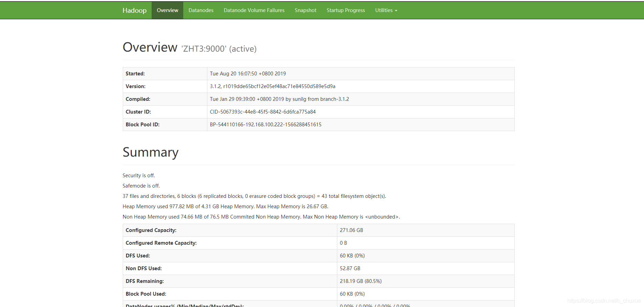
Task: Click the Started: label cell
Action: pos(165,74)
